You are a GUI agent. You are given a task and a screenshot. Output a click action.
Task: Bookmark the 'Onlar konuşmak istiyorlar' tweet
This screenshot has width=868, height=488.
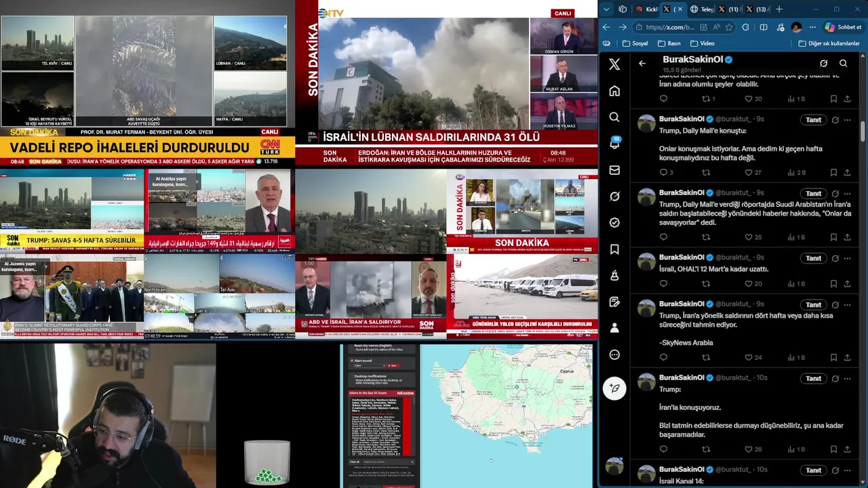tap(833, 173)
